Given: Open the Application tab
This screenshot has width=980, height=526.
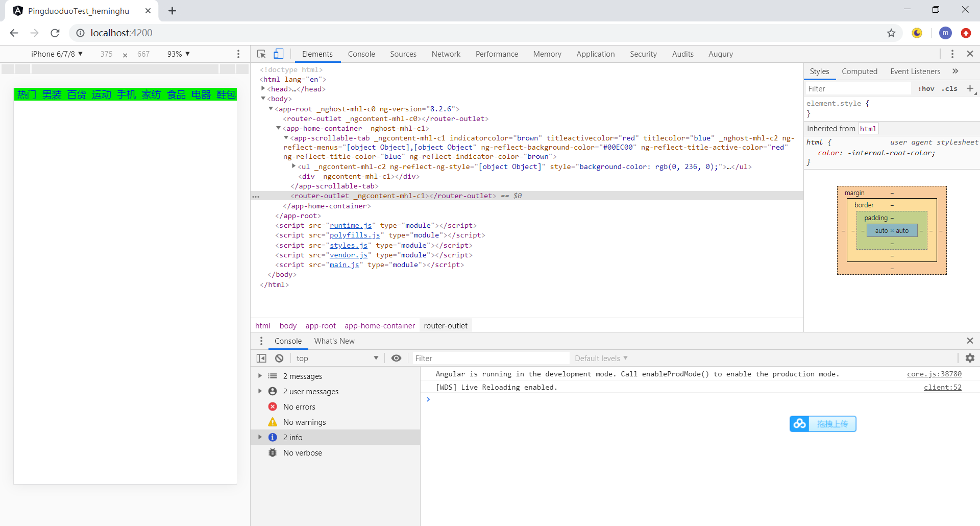Looking at the screenshot, I should [x=596, y=54].
